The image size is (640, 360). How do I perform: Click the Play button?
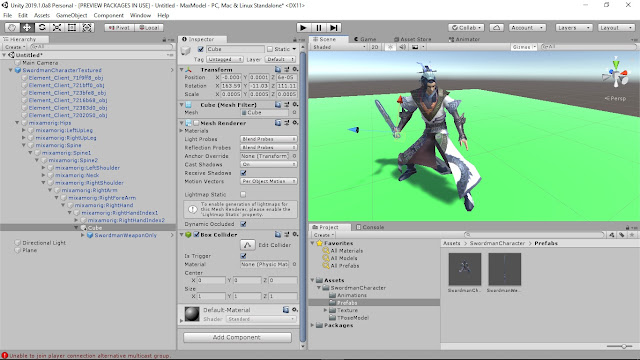[303, 27]
